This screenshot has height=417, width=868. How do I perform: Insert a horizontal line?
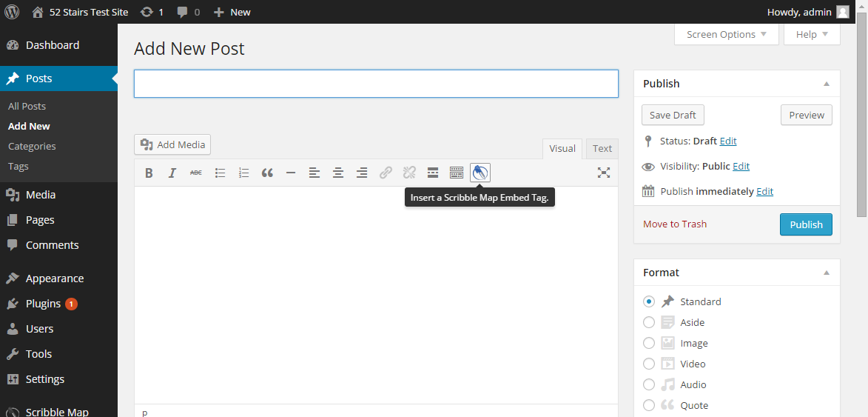tap(291, 173)
